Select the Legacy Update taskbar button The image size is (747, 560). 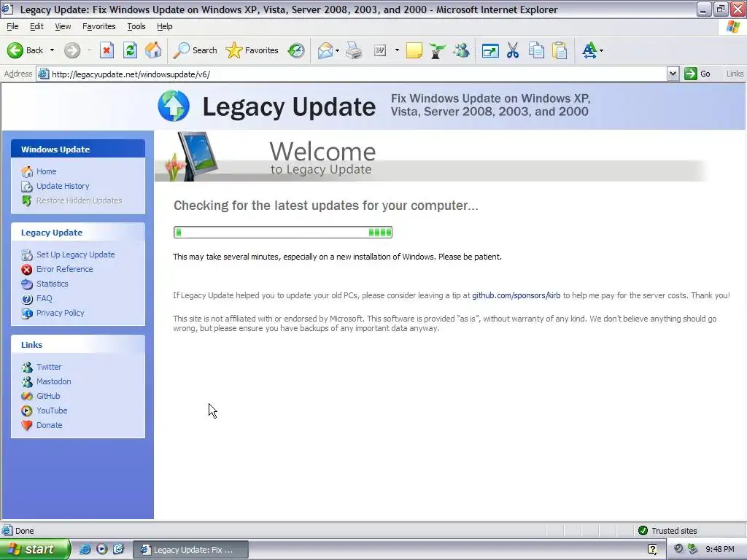click(190, 550)
